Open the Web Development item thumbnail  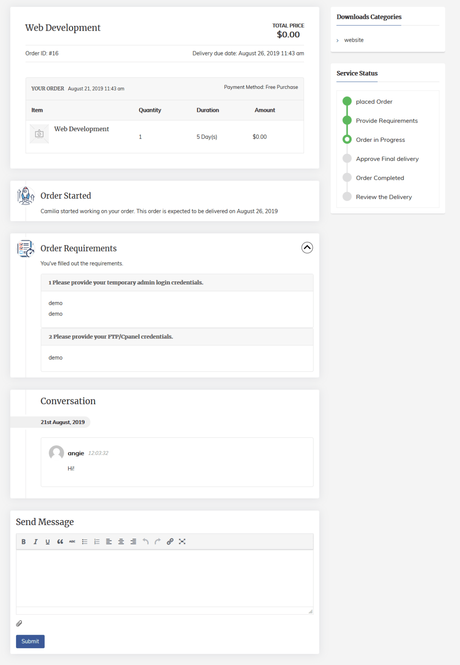[x=39, y=134]
